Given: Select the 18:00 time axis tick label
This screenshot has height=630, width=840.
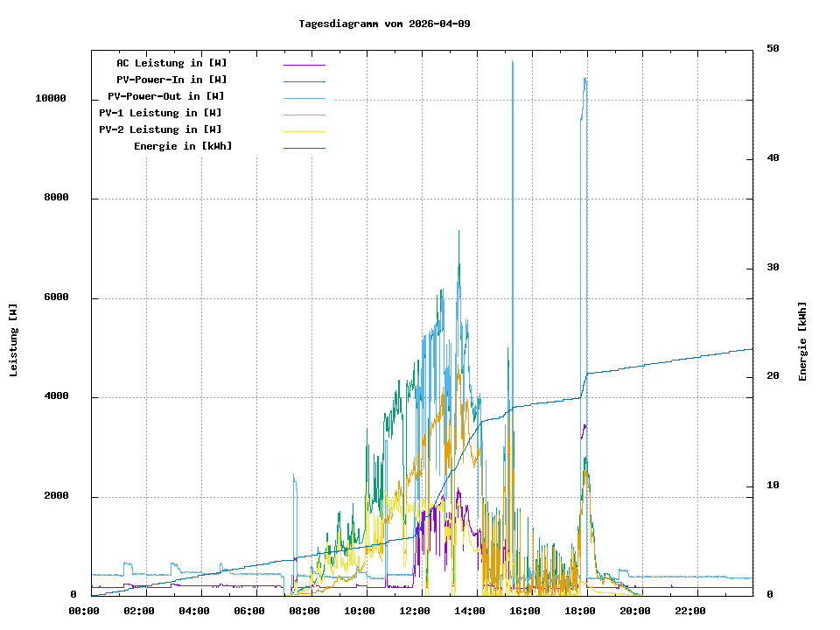Looking at the screenshot, I should [581, 611].
